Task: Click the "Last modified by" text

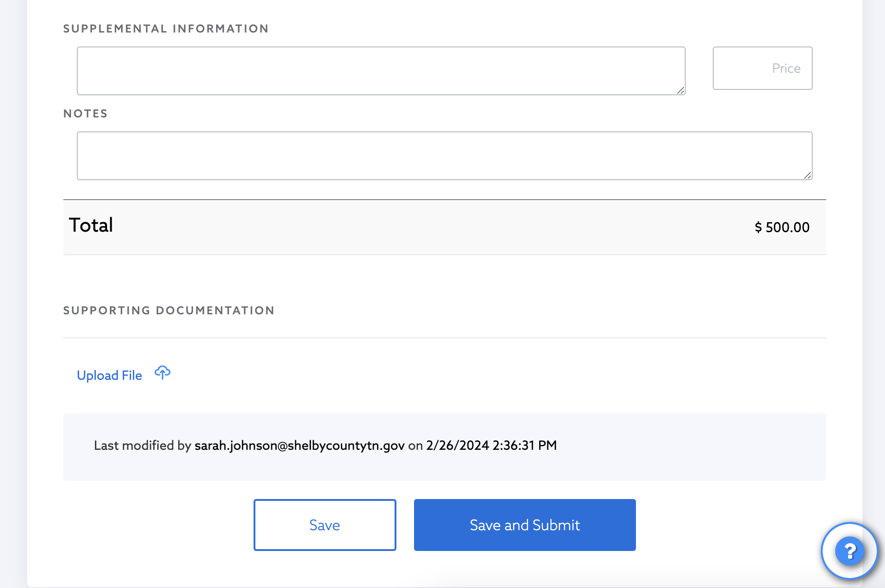Action: tap(142, 446)
